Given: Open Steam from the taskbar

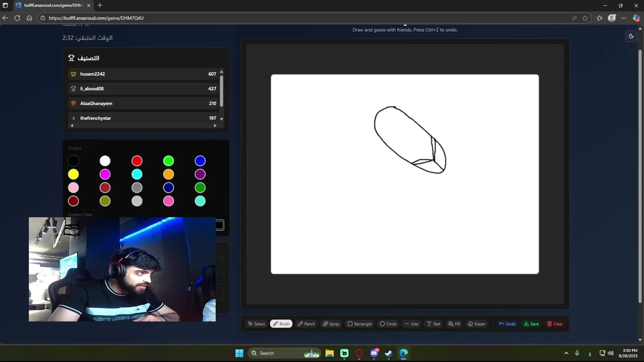Looking at the screenshot, I should point(389,353).
